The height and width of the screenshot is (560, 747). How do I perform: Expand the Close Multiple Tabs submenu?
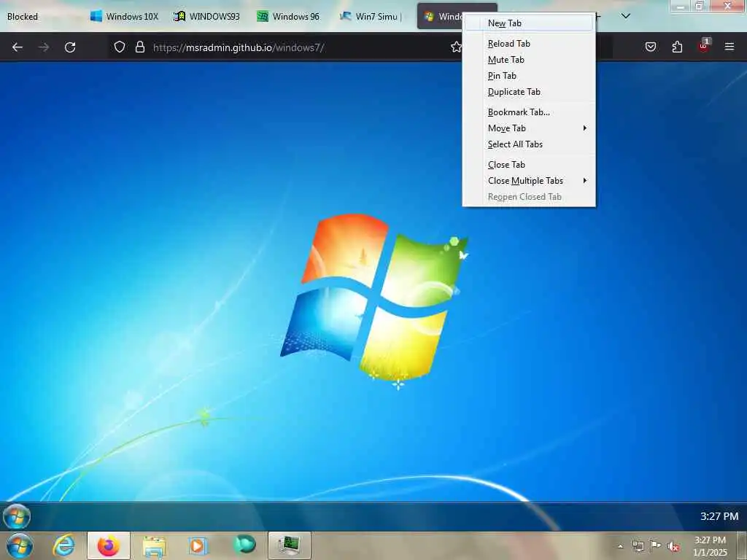coord(529,181)
